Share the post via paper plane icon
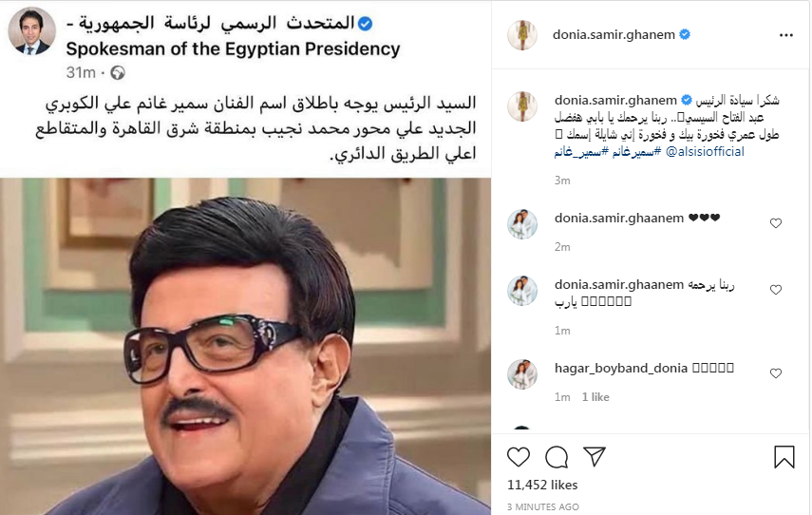812x515 pixels. coord(595,456)
